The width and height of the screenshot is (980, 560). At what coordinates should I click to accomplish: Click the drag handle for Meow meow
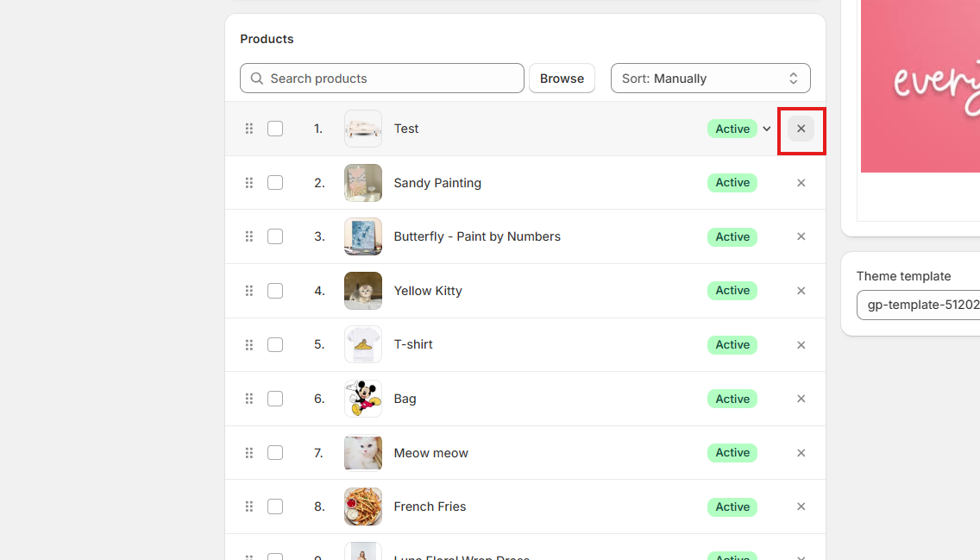pyautogui.click(x=249, y=452)
